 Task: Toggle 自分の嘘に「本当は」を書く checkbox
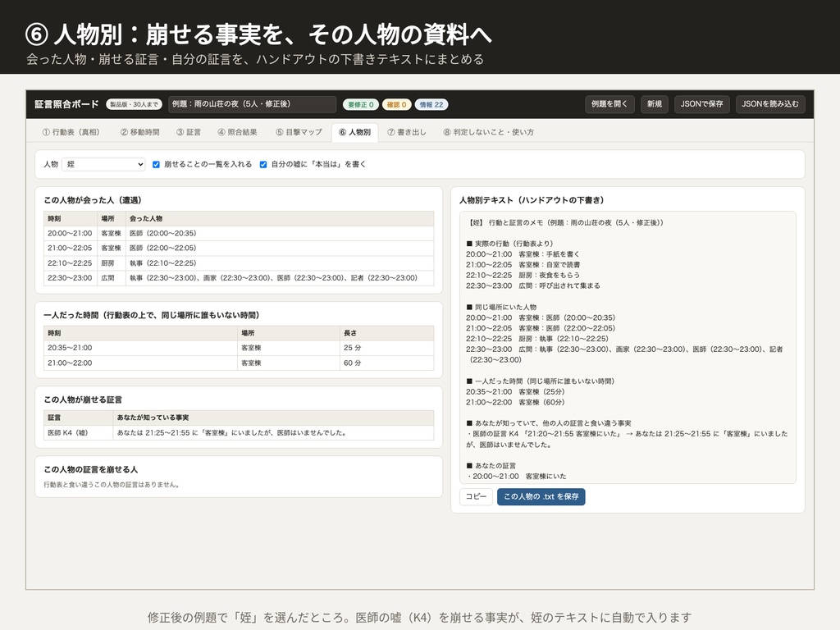[263, 164]
